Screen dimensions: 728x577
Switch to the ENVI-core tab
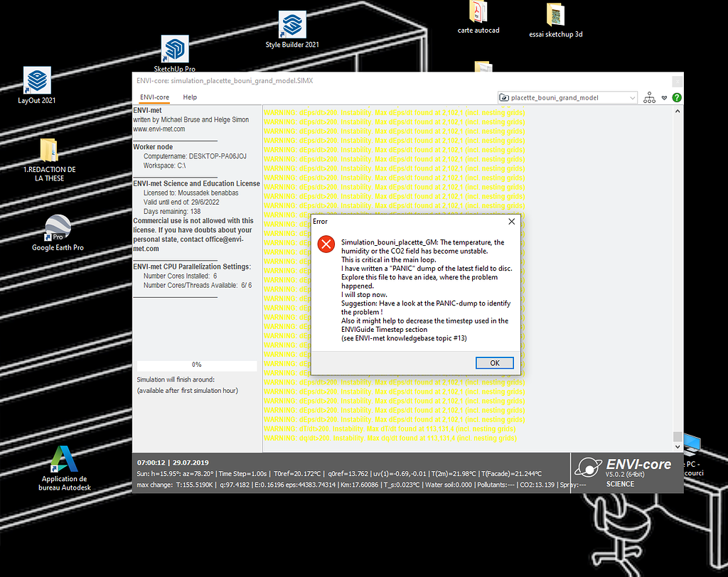click(154, 97)
